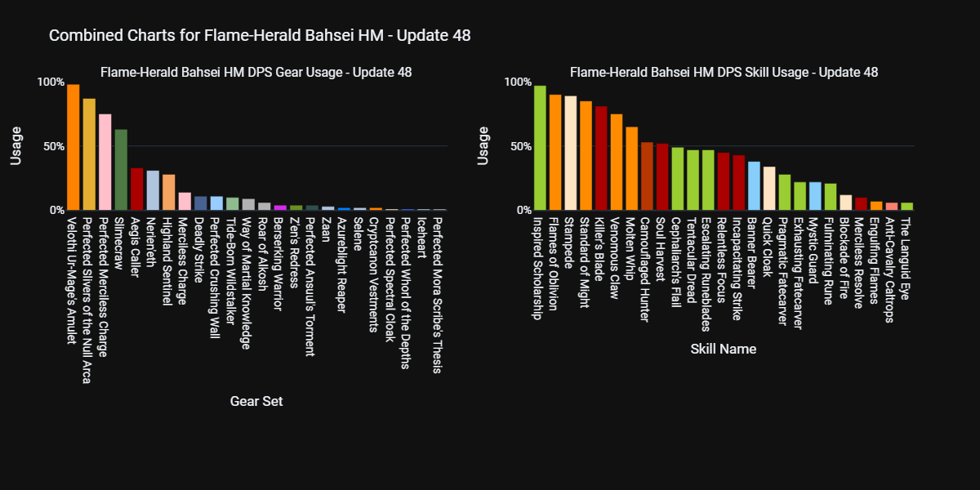Click the DPS Gear Usage chart title

[x=256, y=72]
